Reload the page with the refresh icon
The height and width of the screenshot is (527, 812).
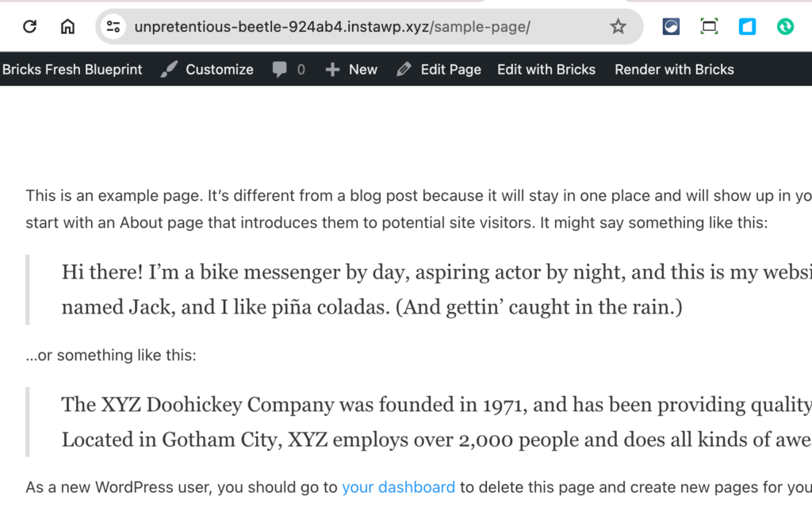[x=29, y=26]
